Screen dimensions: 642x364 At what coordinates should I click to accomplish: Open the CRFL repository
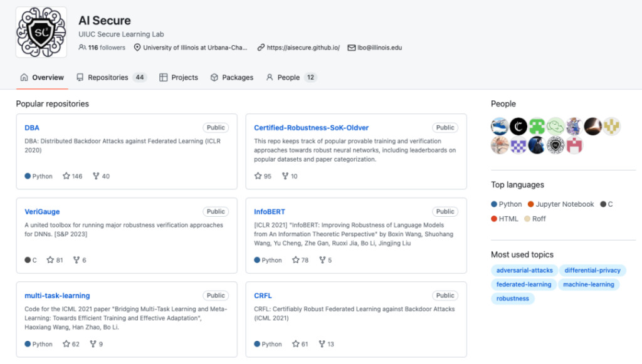(263, 295)
